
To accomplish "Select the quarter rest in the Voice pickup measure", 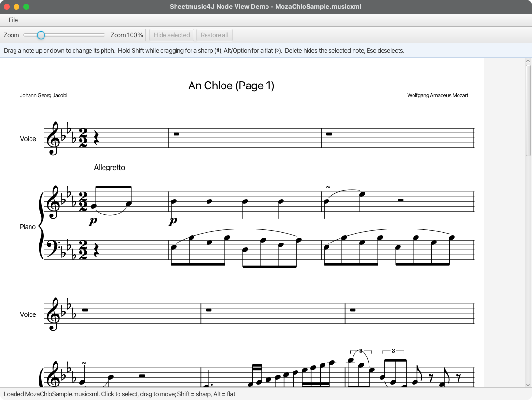I will 96,139.
